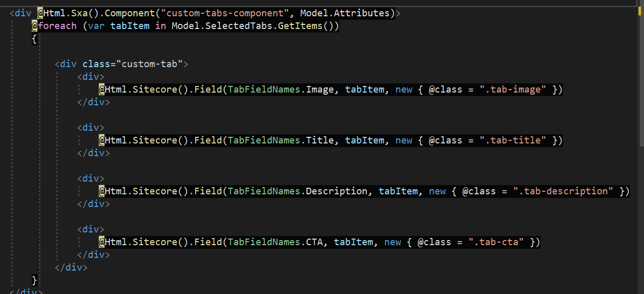Click Image in TabFieldNames.Image
Image resolution: width=644 pixels, height=294 pixels.
pos(320,90)
